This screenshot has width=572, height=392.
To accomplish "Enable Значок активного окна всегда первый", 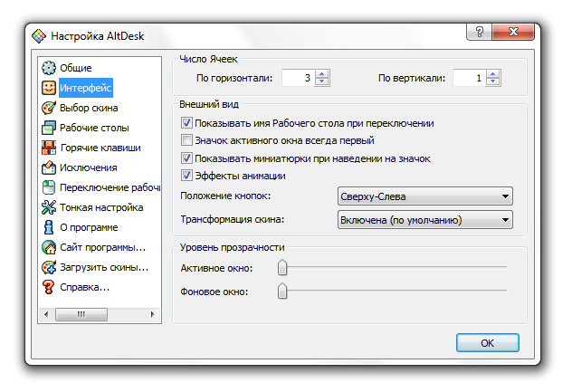I will point(186,140).
